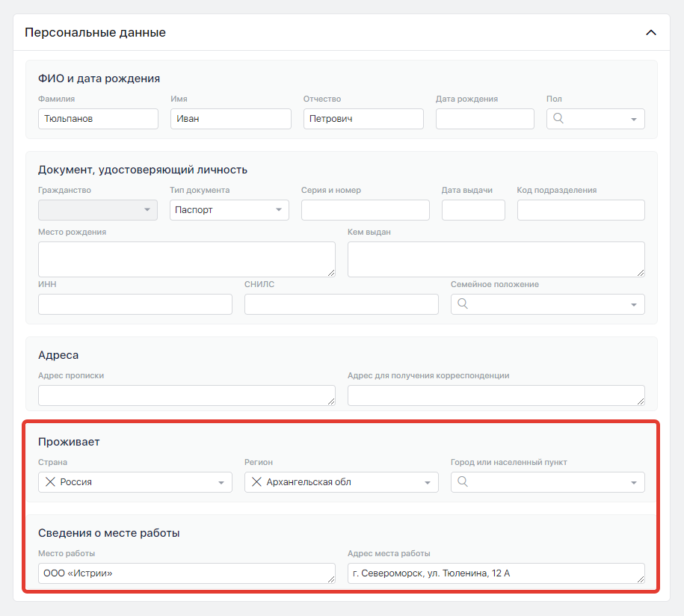This screenshot has height=616, width=684.
Task: Click the Место работы text area
Action: pos(186,573)
